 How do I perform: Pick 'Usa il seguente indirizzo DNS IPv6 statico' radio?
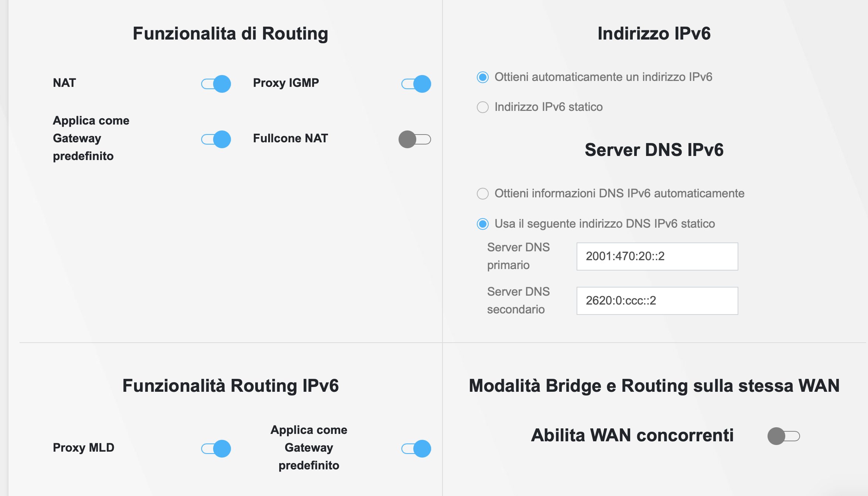pos(483,224)
